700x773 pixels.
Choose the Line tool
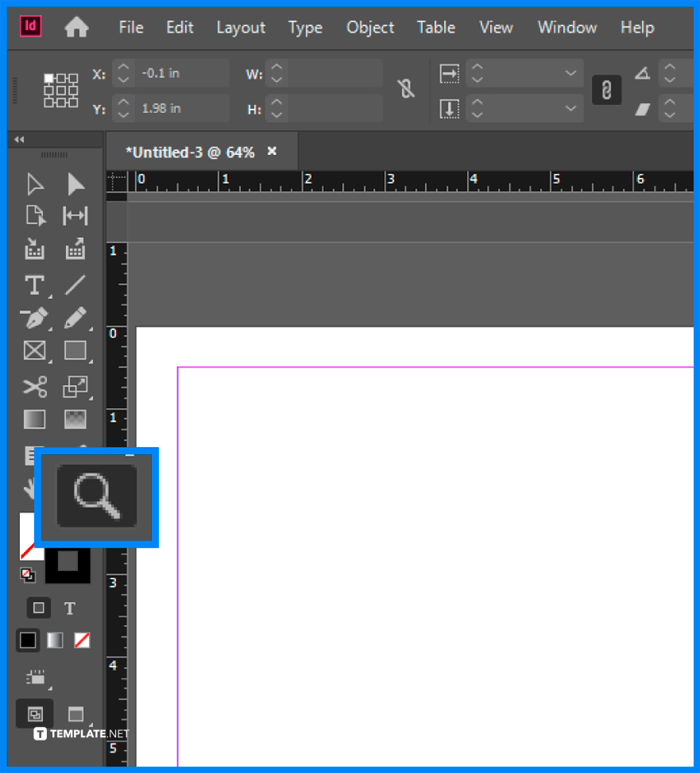(x=75, y=285)
